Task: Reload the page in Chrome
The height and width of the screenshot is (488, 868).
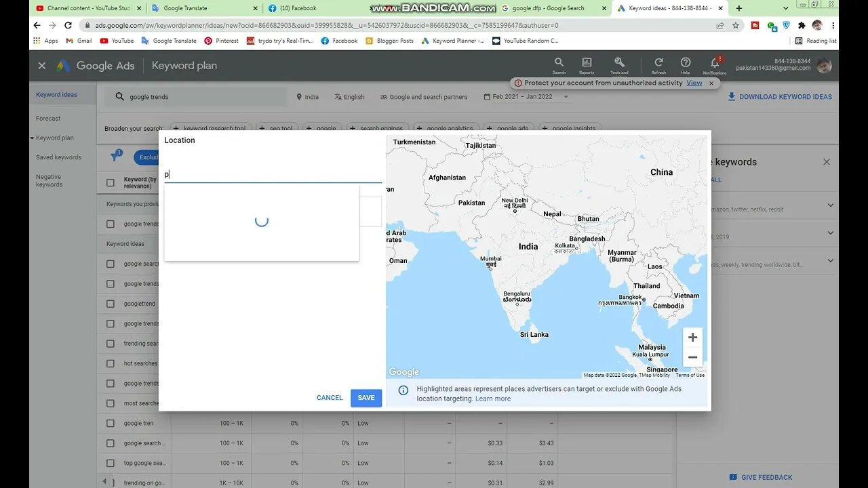Action: tap(68, 25)
